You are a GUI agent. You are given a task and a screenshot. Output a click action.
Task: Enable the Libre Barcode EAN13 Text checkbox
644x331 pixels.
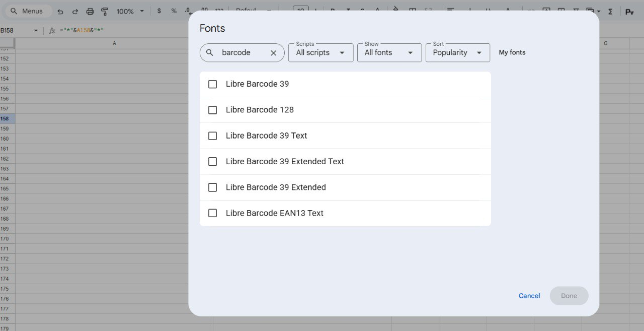pos(212,213)
